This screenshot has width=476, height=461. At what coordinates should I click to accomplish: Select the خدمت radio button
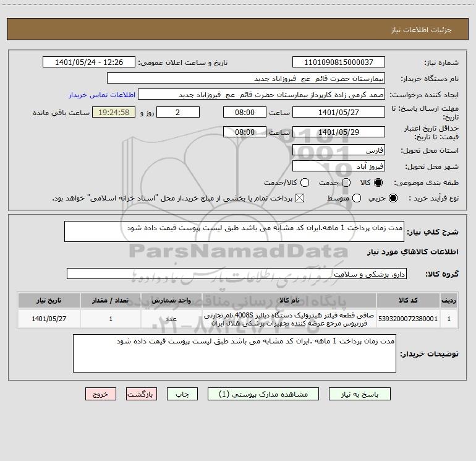346,183
